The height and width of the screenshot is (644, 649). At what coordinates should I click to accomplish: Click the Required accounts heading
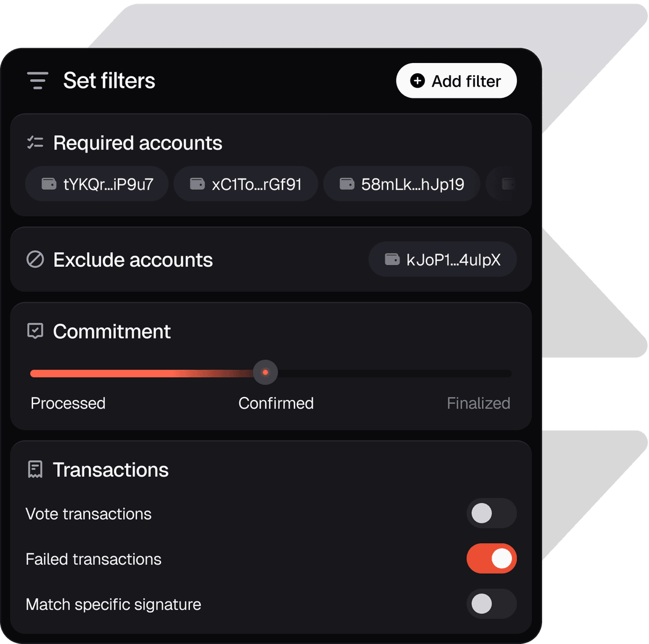click(138, 143)
